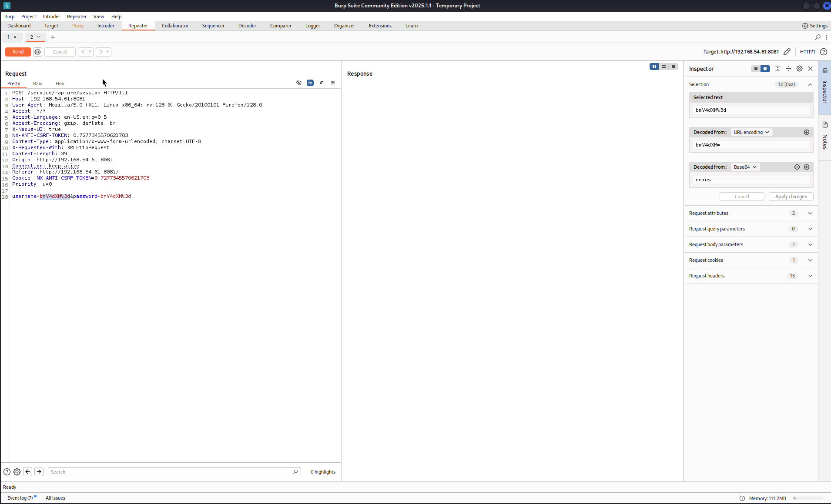Open the tab bar three-dot options menu

[826, 37]
